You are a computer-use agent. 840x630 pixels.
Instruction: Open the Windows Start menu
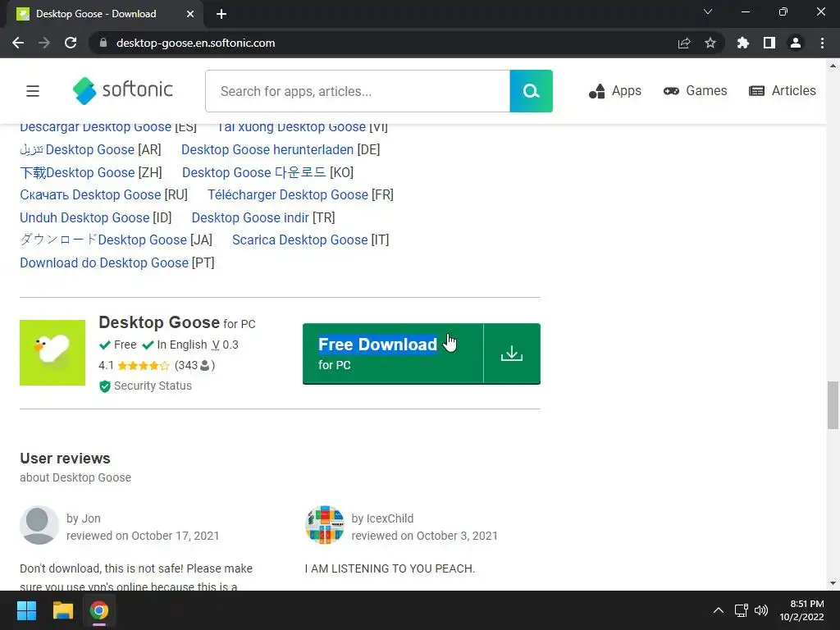pos(26,610)
